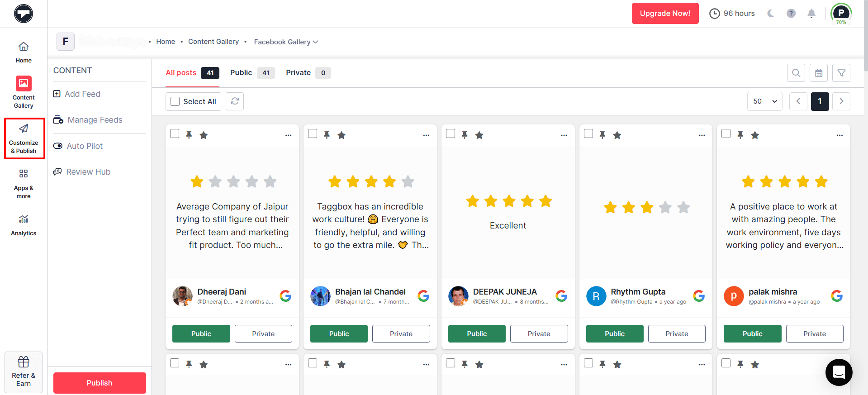This screenshot has height=395, width=868.
Task: Open the search posts icon
Action: [796, 73]
